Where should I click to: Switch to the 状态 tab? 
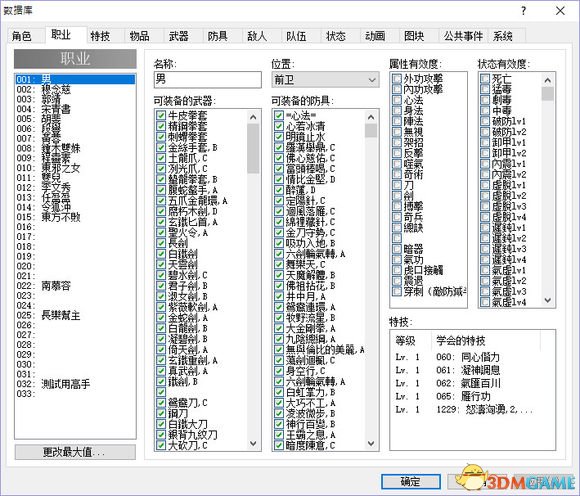point(335,36)
